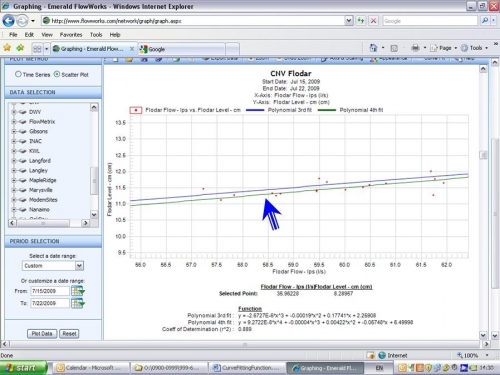Image resolution: width=500 pixels, height=375 pixels.
Task: Click the Add to Favorites star-plus icon
Action: (x=20, y=48)
